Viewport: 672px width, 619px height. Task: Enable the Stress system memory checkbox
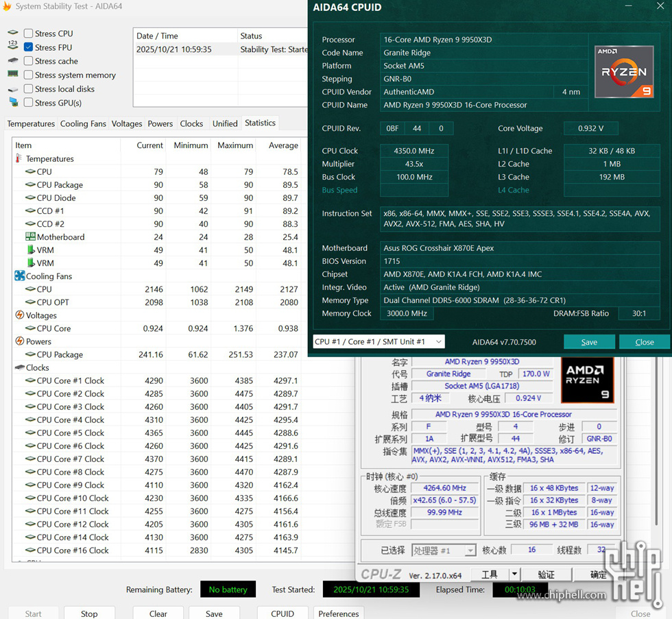(x=28, y=75)
